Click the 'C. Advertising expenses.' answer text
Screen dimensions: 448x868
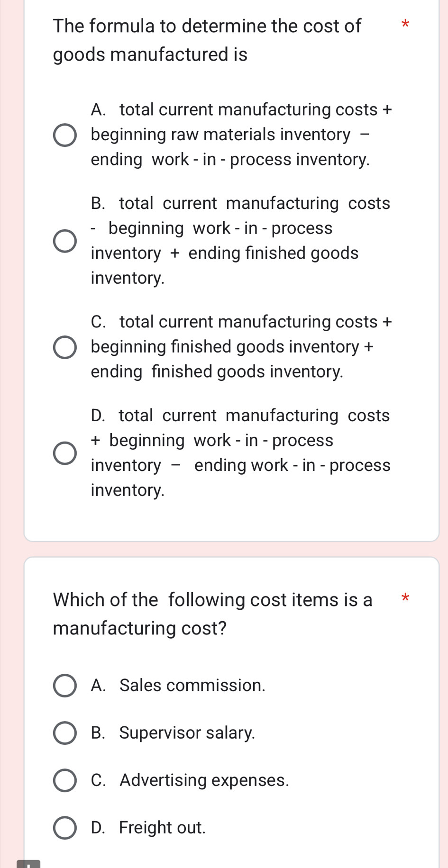click(x=190, y=780)
